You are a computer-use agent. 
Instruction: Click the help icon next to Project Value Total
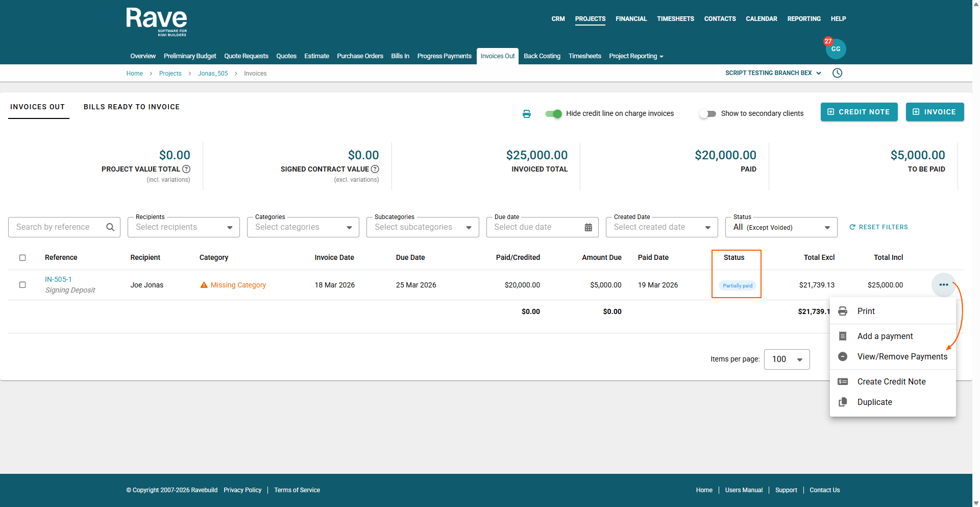[x=186, y=169]
